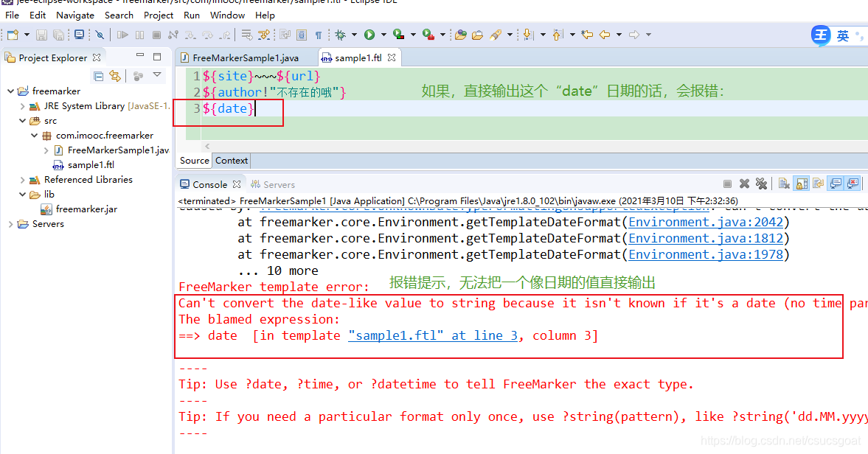Open the Window menu

(227, 15)
